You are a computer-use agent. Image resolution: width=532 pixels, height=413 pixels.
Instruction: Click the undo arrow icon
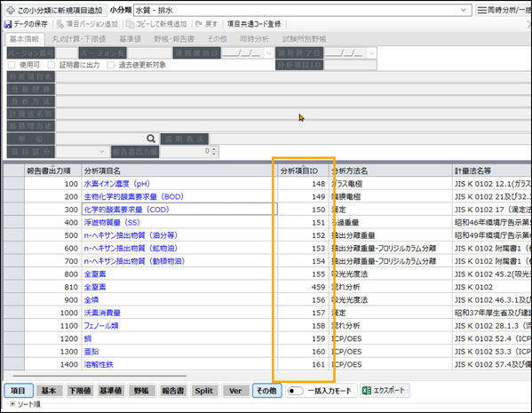(199, 24)
